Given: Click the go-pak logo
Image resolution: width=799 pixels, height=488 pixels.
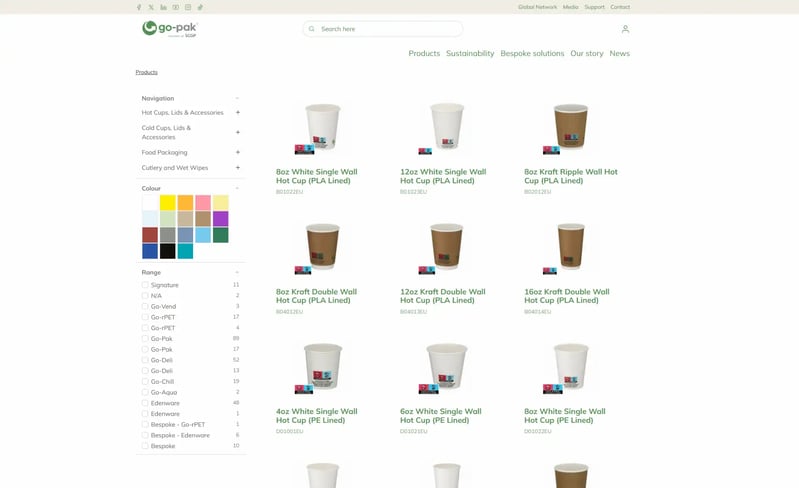Looking at the screenshot, I should tap(170, 29).
